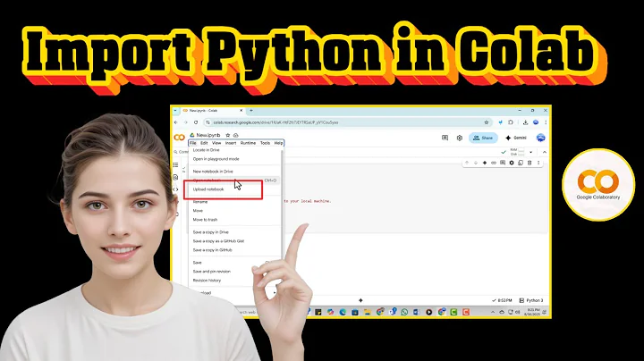Open the table of contents sidebar icon

[176, 165]
